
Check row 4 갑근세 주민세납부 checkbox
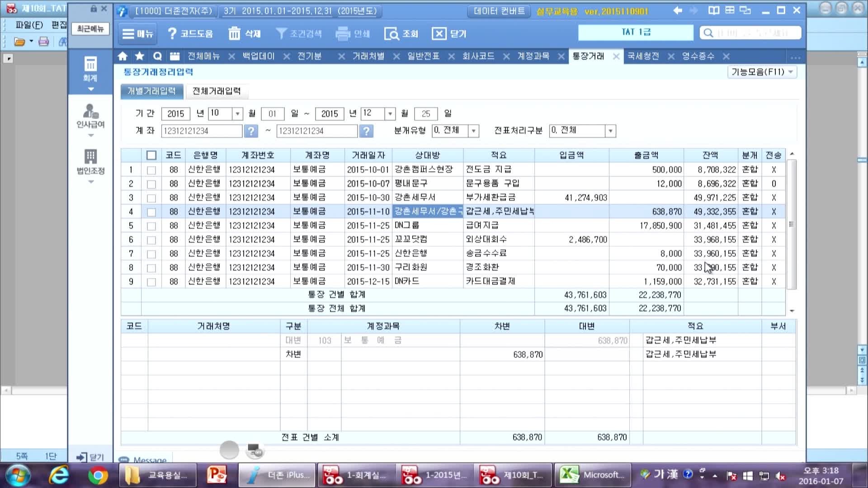pyautogui.click(x=151, y=212)
